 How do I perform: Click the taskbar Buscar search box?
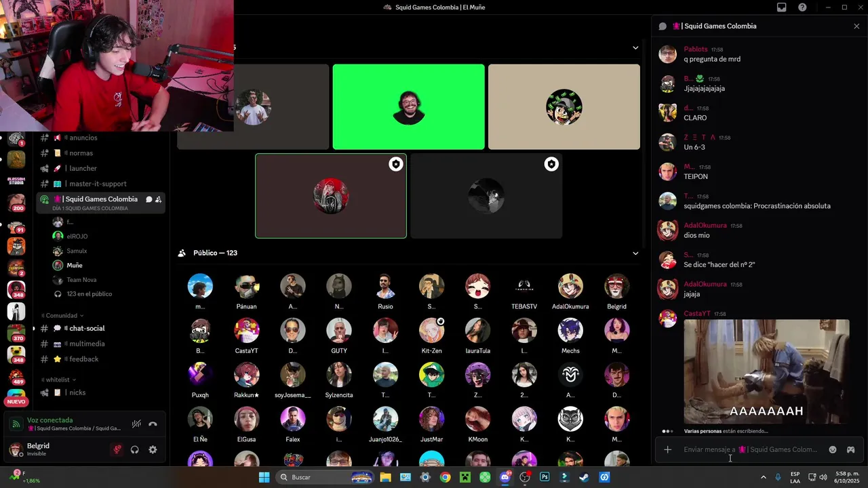click(x=325, y=477)
